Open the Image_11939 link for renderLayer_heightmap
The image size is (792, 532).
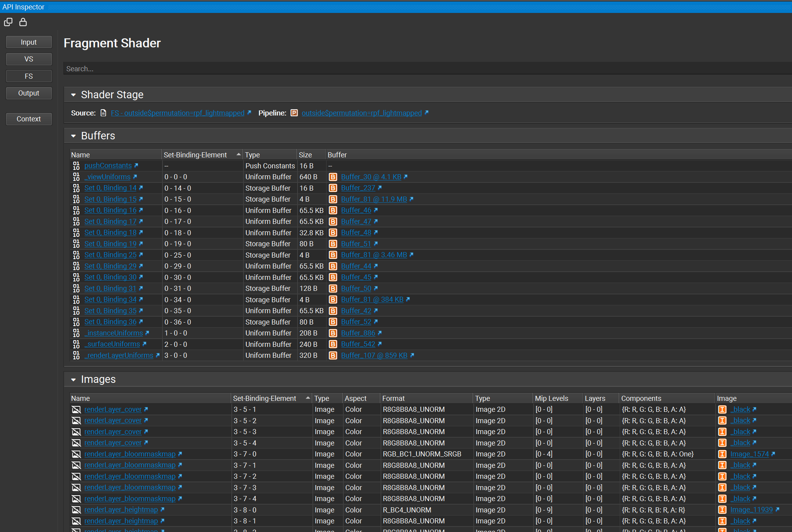point(752,510)
